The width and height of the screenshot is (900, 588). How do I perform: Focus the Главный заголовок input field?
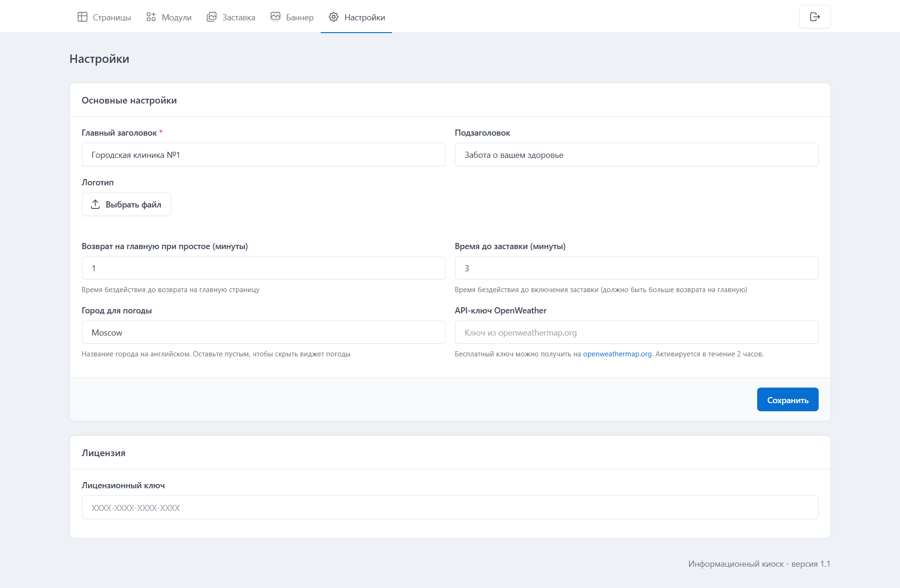(263, 155)
